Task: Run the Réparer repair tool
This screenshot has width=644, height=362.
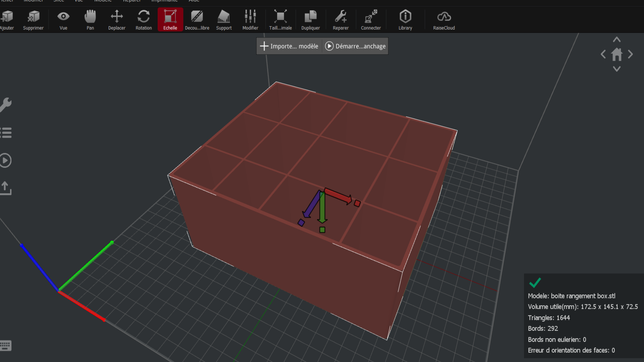Action: (x=340, y=19)
